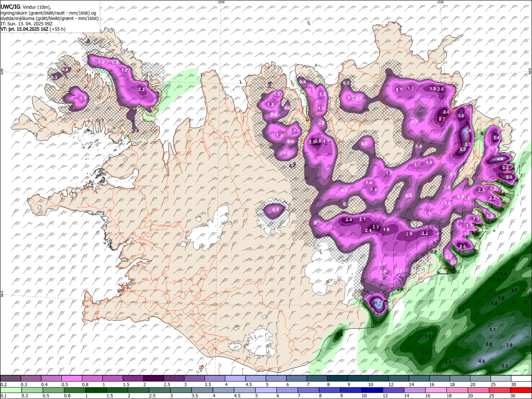Pick the darkest green 1 swatch in the lower scale
The height and width of the screenshot is (399, 532).
[x=96, y=390]
